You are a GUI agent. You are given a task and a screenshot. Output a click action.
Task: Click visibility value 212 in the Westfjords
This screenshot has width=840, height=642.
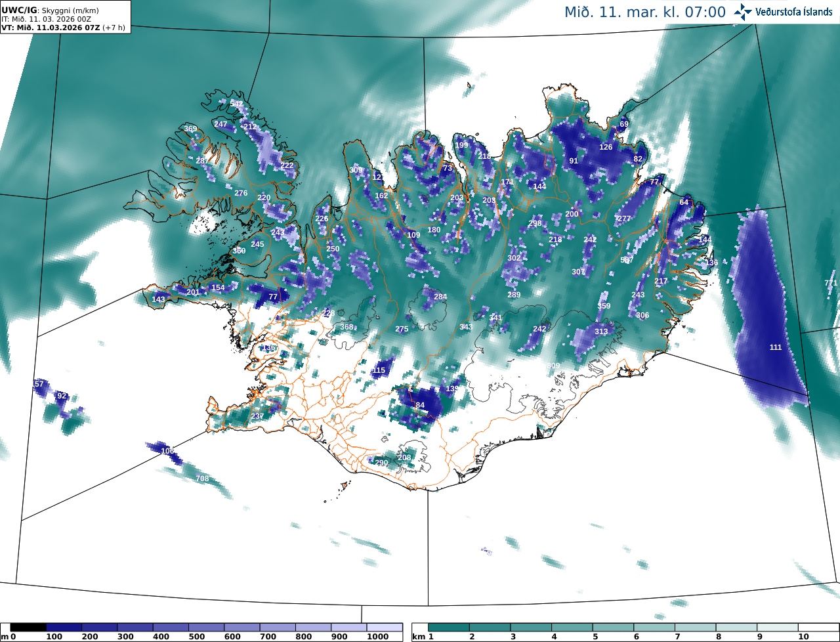coord(250,127)
